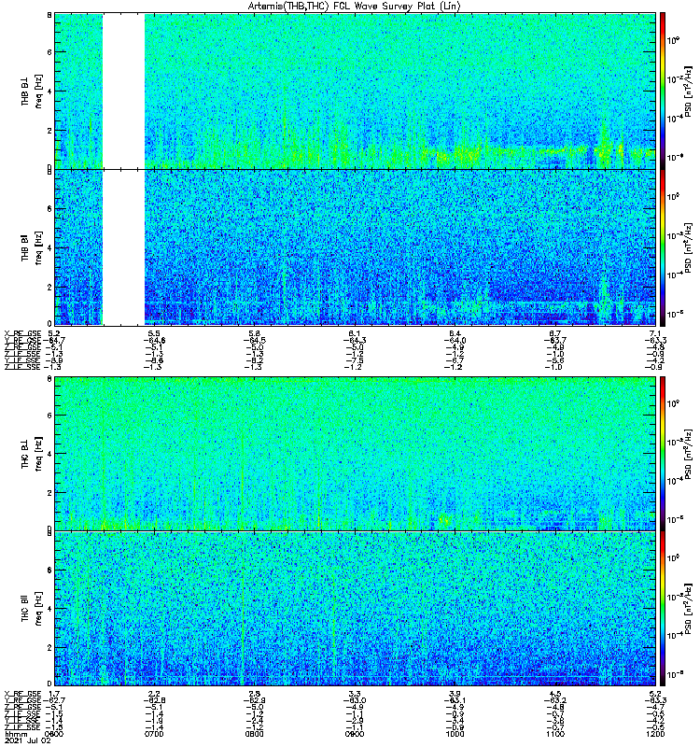Click the THB X_RE_GSE value '5.5'
The image size is (700, 747).
(x=154, y=333)
